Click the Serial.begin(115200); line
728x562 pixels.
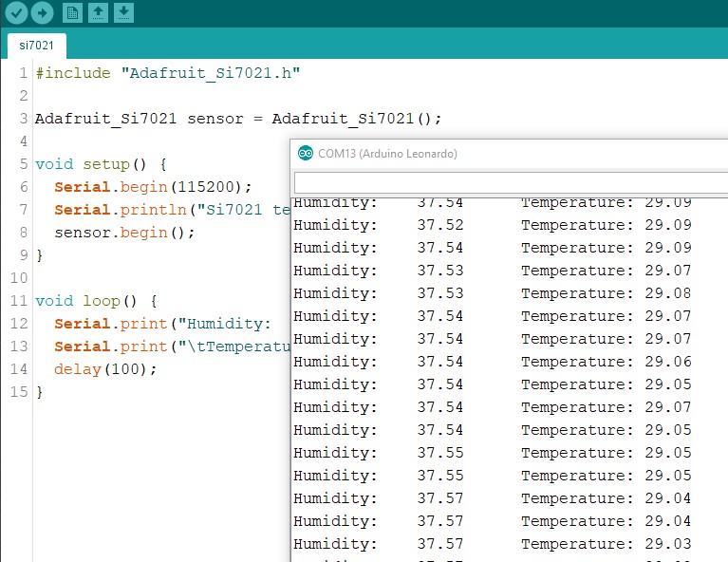click(153, 187)
